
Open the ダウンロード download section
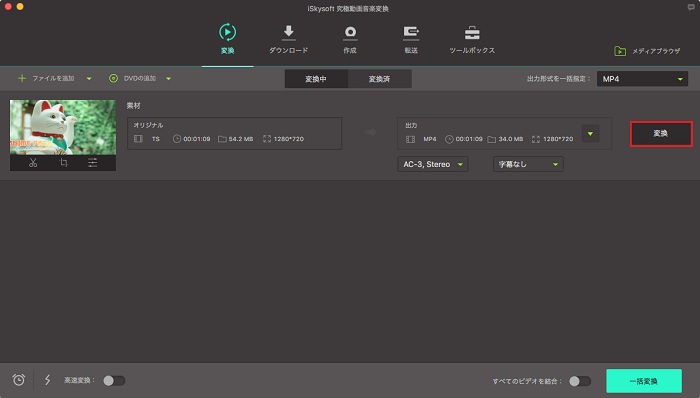pyautogui.click(x=288, y=39)
